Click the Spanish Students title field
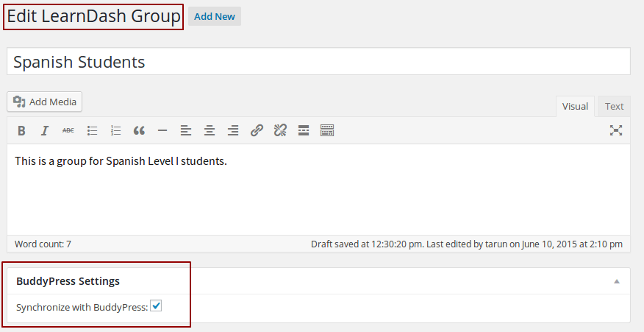Screen dimensions: 644x332 point(319,61)
